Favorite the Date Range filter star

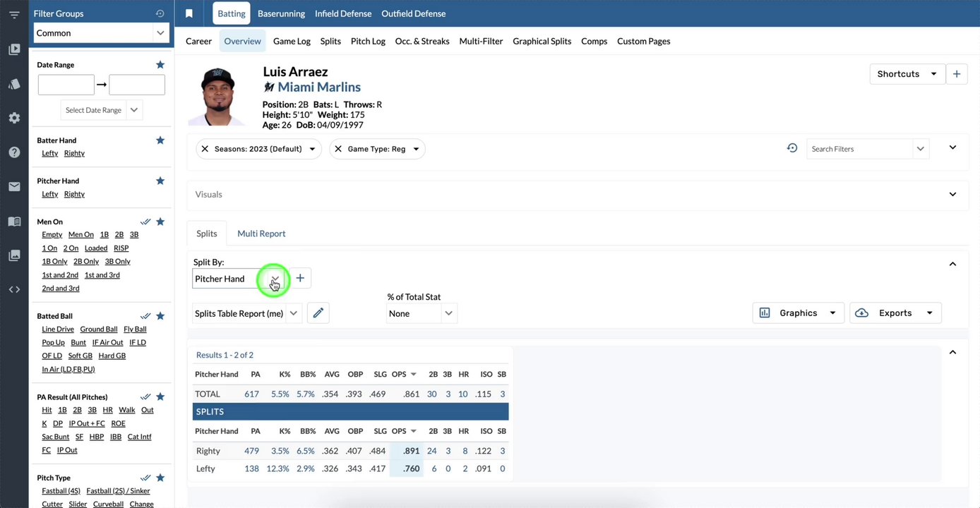(x=160, y=64)
